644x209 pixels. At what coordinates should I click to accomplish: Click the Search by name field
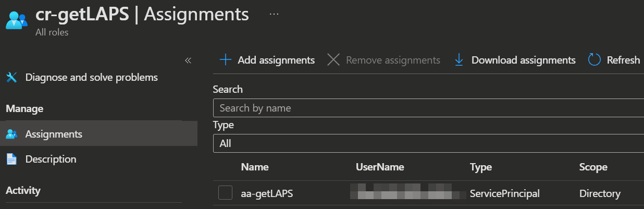(427, 108)
